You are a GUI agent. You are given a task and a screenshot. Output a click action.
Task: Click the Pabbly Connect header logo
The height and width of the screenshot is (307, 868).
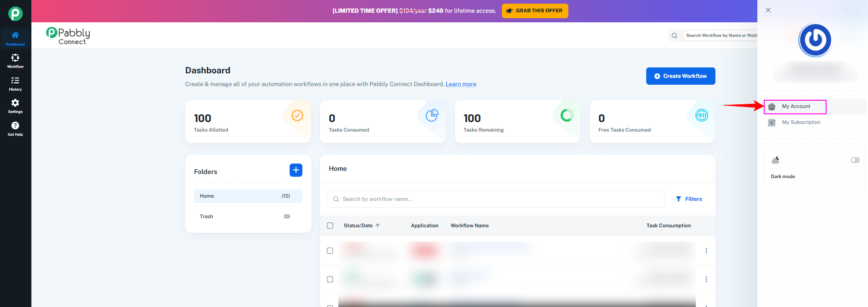pos(68,36)
